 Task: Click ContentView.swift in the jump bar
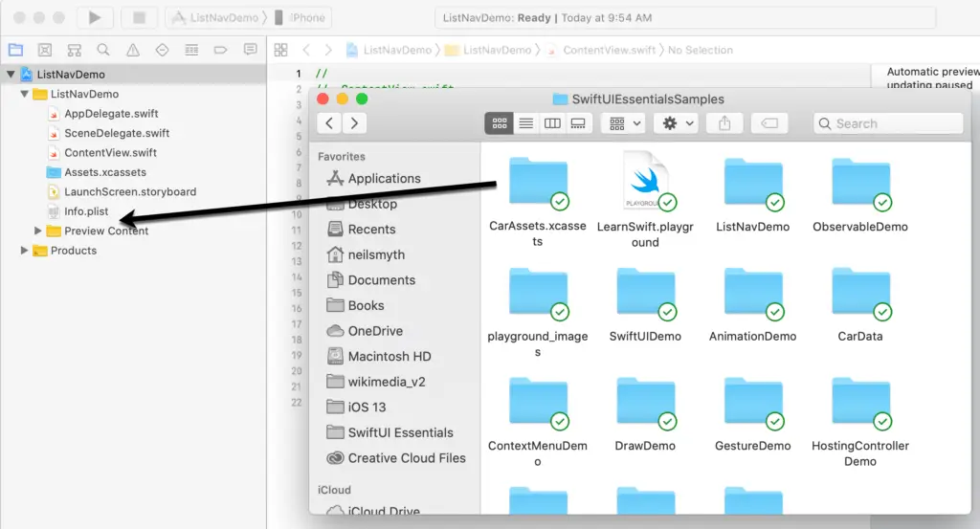point(603,50)
